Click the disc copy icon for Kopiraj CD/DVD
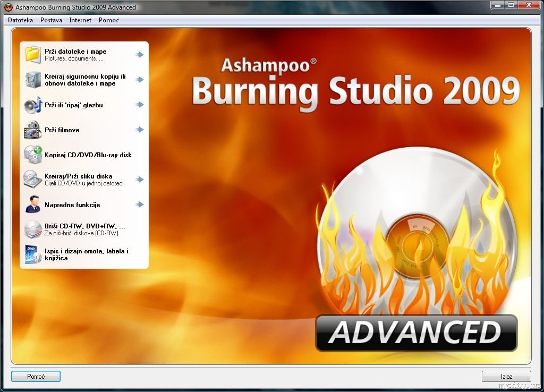This screenshot has height=392, width=544. pyautogui.click(x=33, y=155)
